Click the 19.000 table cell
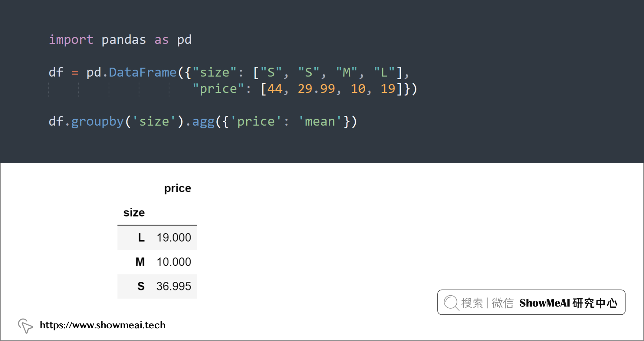 174,238
